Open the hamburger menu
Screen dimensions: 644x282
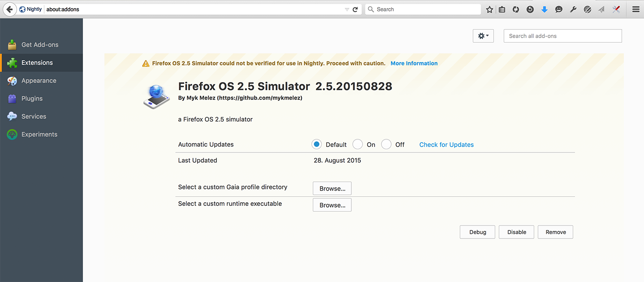[635, 9]
